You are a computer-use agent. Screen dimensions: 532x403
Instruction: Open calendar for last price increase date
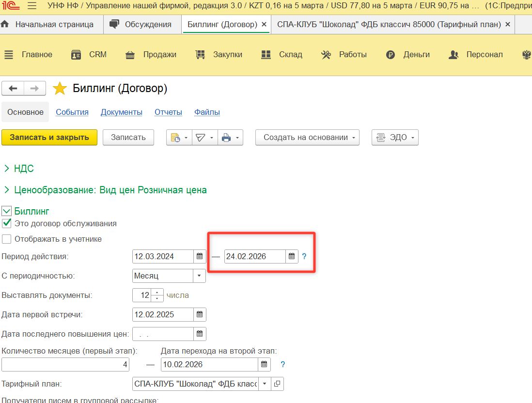coord(200,334)
